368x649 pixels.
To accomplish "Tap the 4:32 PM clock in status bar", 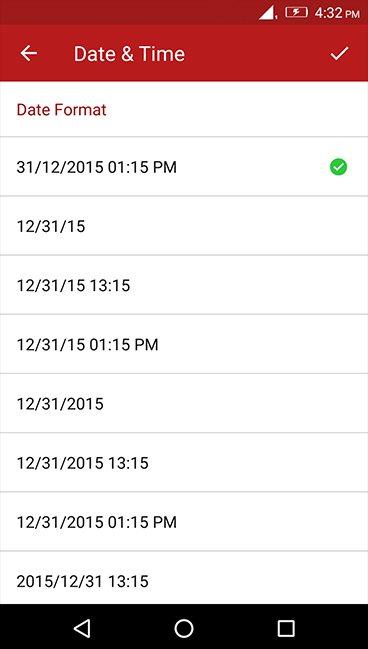I will pyautogui.click(x=337, y=13).
